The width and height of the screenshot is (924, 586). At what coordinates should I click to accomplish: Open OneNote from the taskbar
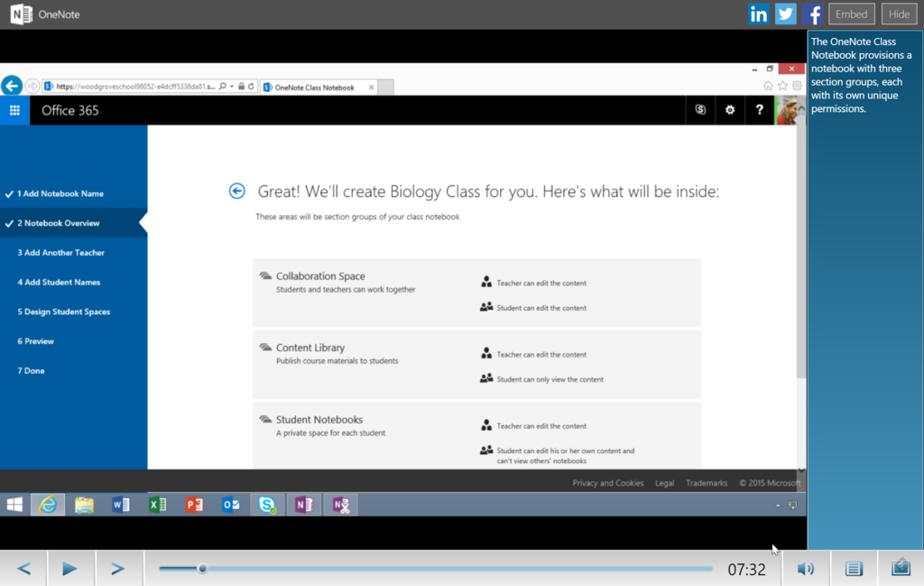[x=304, y=505]
